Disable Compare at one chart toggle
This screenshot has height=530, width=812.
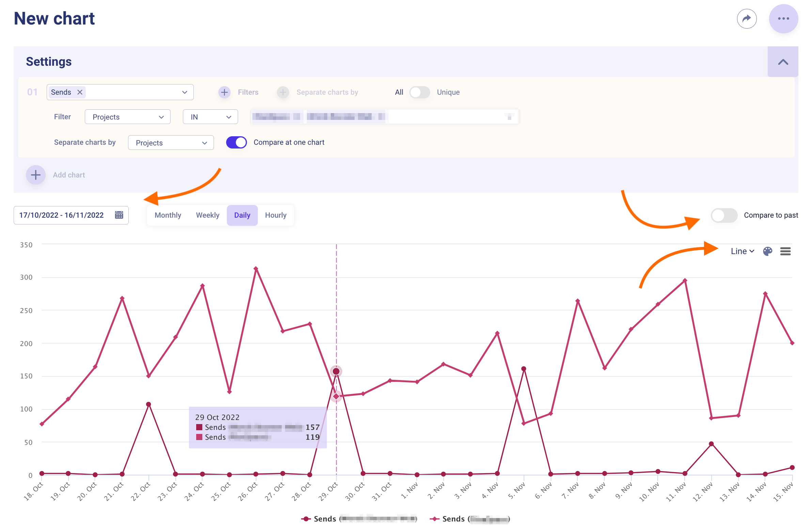pos(236,142)
